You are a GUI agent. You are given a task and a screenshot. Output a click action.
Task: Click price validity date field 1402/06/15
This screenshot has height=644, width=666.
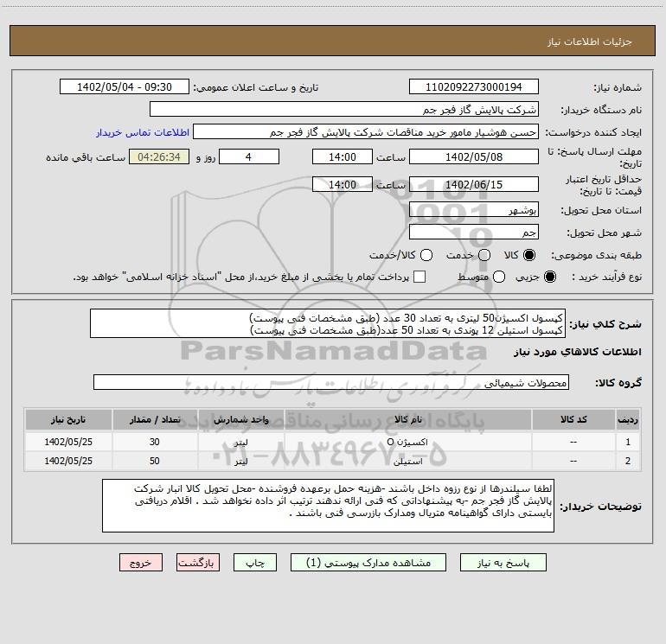pyautogui.click(x=474, y=184)
